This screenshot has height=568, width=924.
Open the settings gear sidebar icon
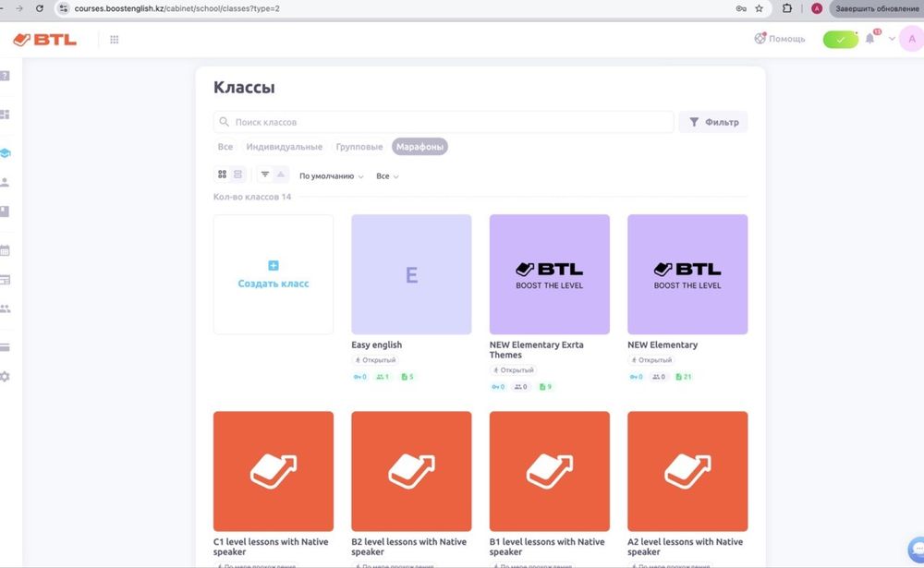click(x=5, y=377)
